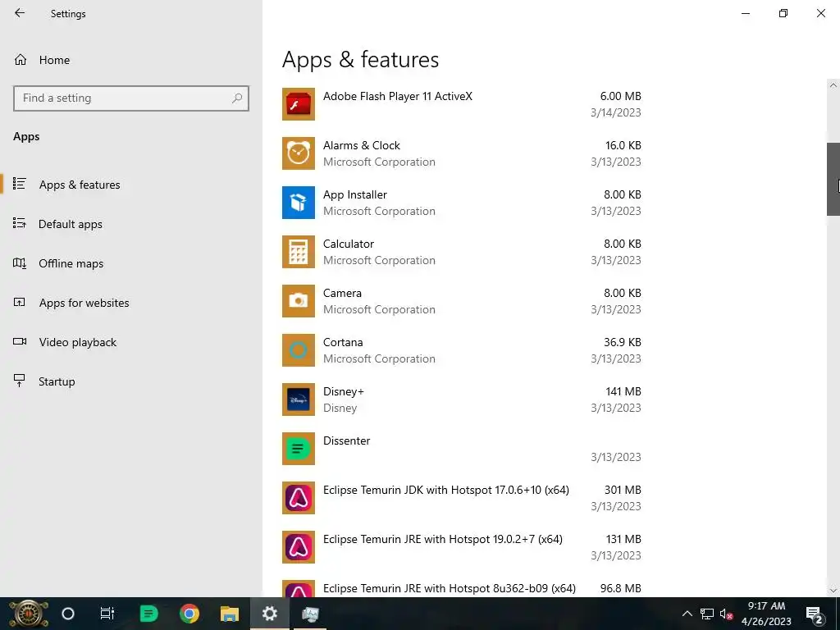
Task: Click in the Find a setting box
Action: (x=131, y=98)
